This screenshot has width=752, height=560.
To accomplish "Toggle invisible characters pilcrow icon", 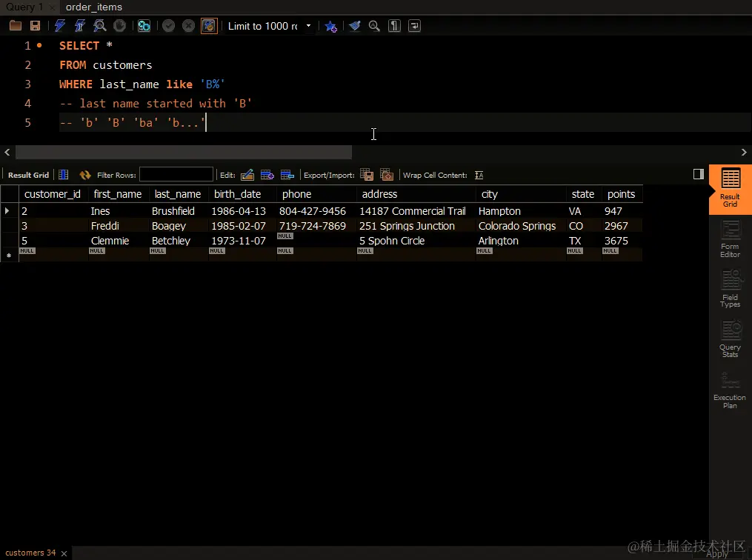I will 394,26.
